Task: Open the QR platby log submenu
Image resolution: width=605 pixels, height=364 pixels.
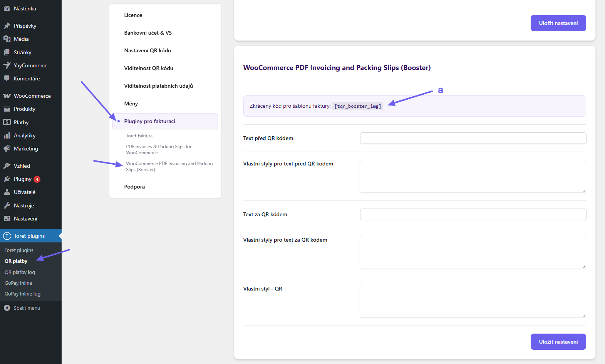Action: pyautogui.click(x=20, y=272)
